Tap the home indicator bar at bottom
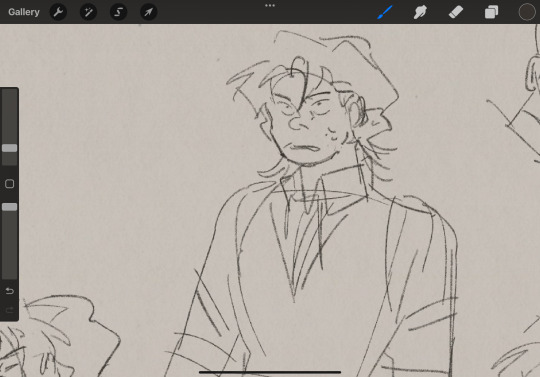This screenshot has height=377, width=540. pyautogui.click(x=270, y=372)
